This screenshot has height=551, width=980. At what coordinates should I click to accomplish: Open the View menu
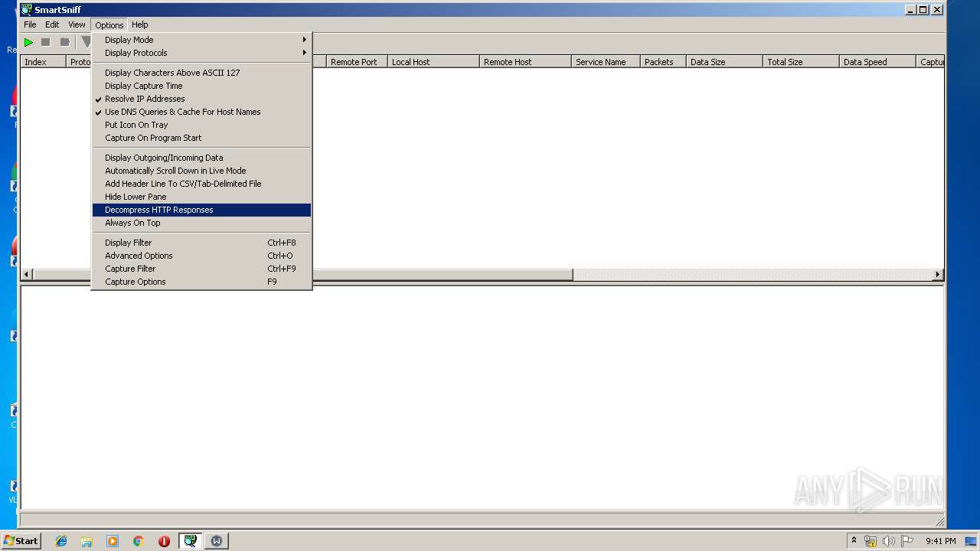point(77,24)
